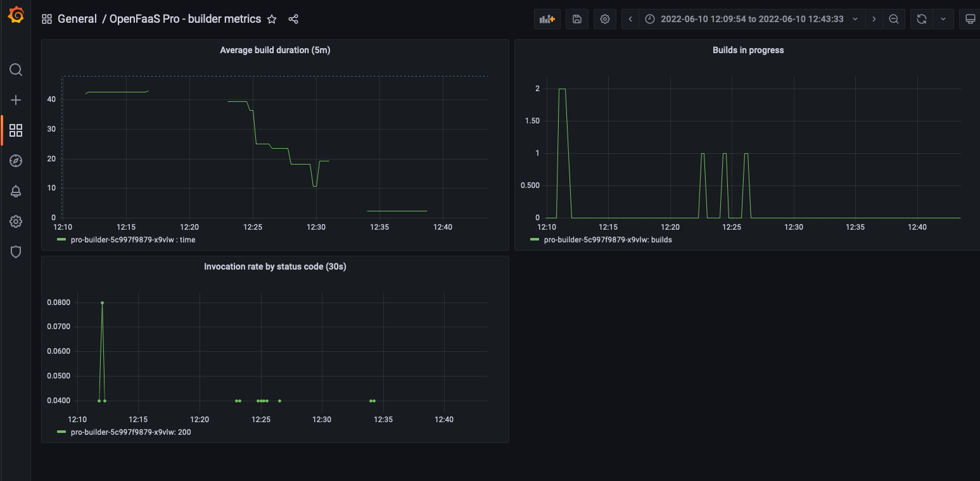Open the General folder breadcrumb
Viewport: 980px width, 481px height.
[77, 18]
